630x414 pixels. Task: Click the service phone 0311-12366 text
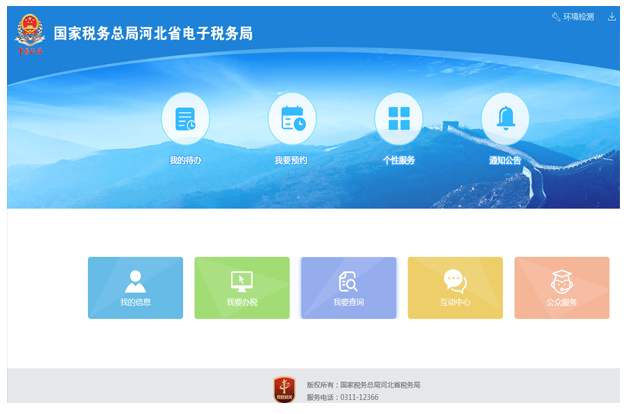pyautogui.click(x=342, y=397)
